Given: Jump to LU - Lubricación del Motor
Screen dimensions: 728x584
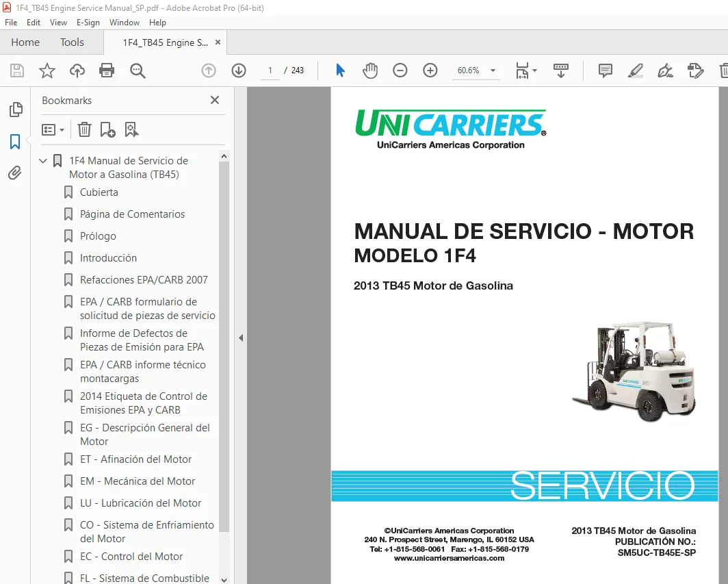Looking at the screenshot, I should click(x=141, y=503).
